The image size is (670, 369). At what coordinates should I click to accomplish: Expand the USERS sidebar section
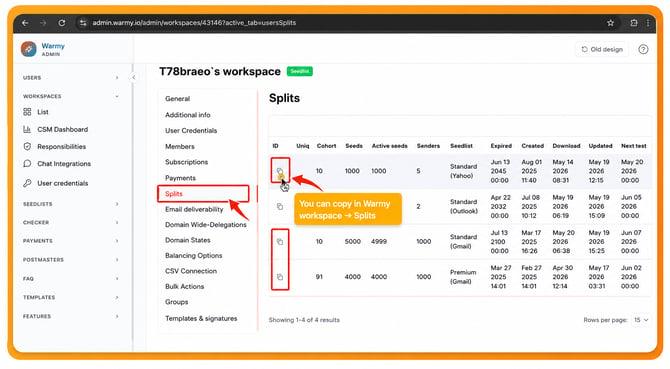(x=117, y=78)
